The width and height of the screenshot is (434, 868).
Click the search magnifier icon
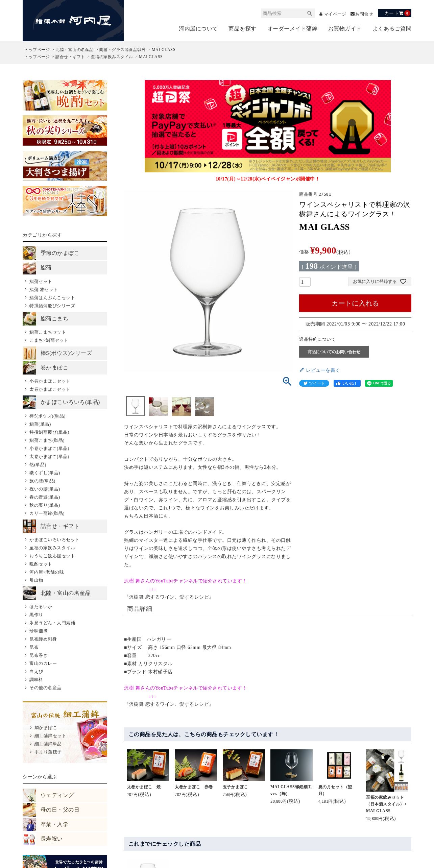click(309, 14)
